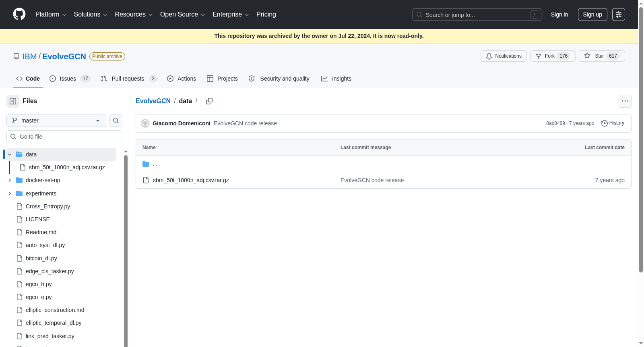This screenshot has width=644, height=347.
Task: Open Solutions dropdown menu
Action: point(91,15)
